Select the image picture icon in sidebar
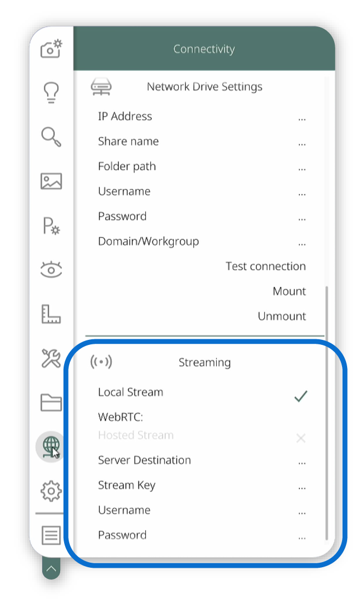 [x=51, y=181]
